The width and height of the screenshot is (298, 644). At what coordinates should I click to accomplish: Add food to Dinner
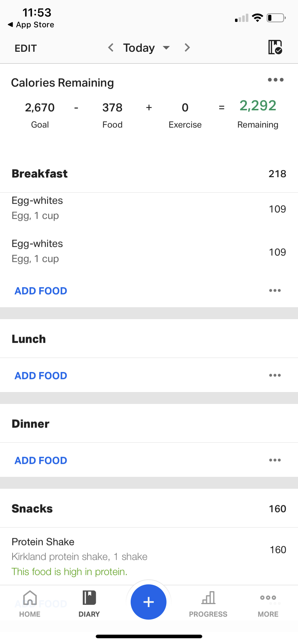pyautogui.click(x=41, y=460)
